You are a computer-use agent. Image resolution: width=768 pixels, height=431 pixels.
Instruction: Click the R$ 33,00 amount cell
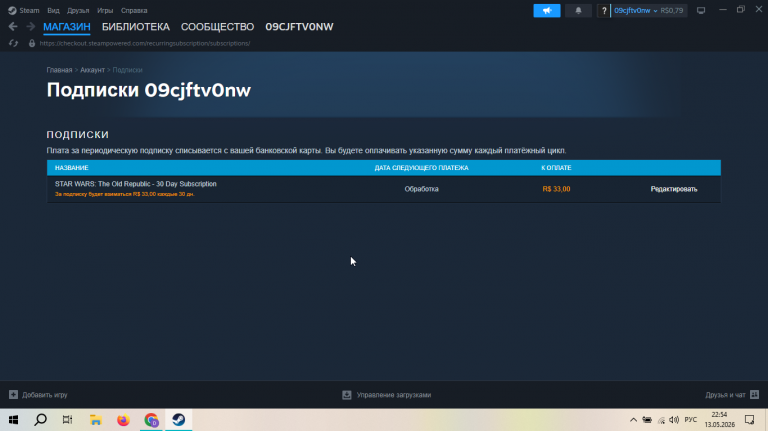556,189
